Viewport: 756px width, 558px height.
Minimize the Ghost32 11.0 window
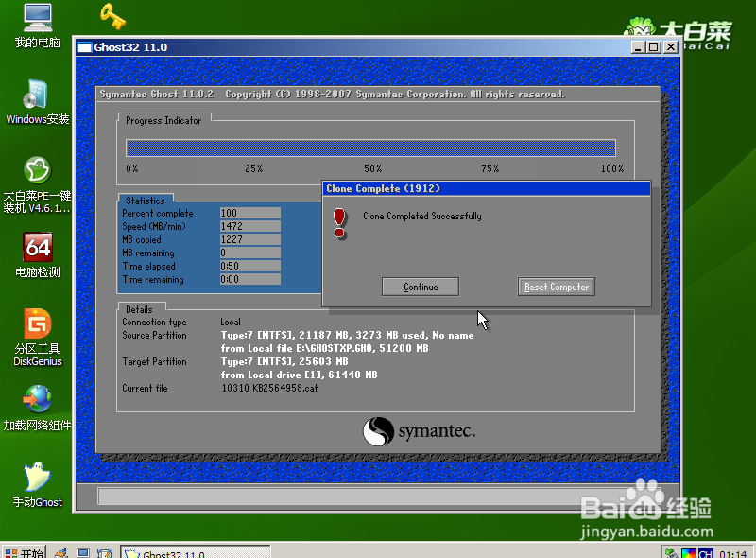639,47
